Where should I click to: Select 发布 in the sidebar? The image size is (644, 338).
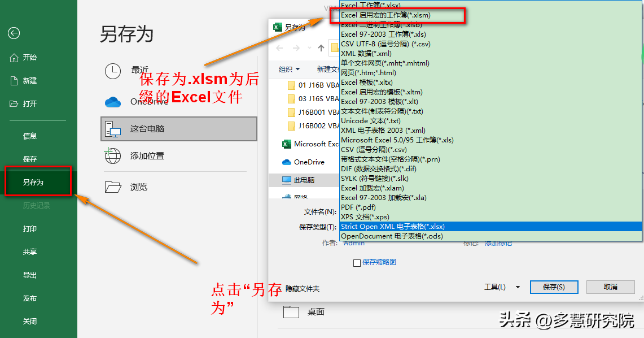click(29, 298)
